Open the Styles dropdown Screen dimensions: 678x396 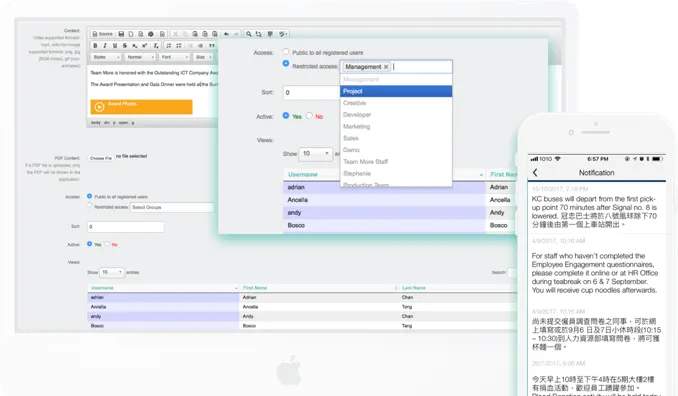point(106,57)
